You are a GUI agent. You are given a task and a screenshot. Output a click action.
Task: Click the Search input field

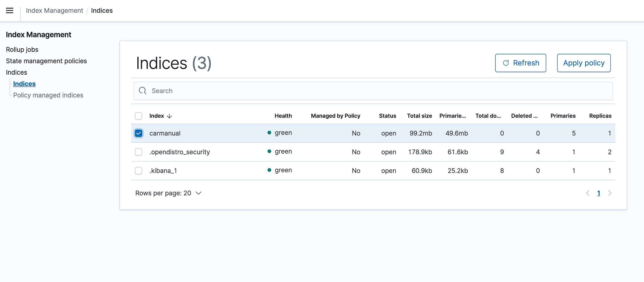(373, 91)
